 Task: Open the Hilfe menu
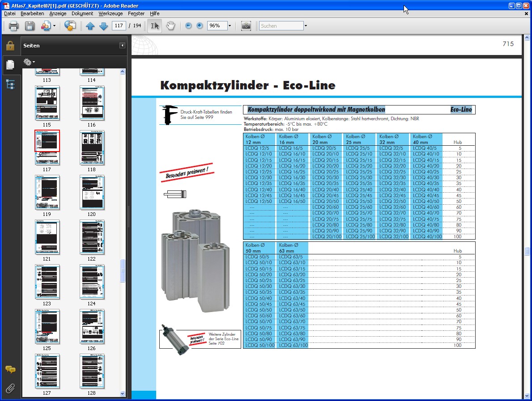click(155, 13)
